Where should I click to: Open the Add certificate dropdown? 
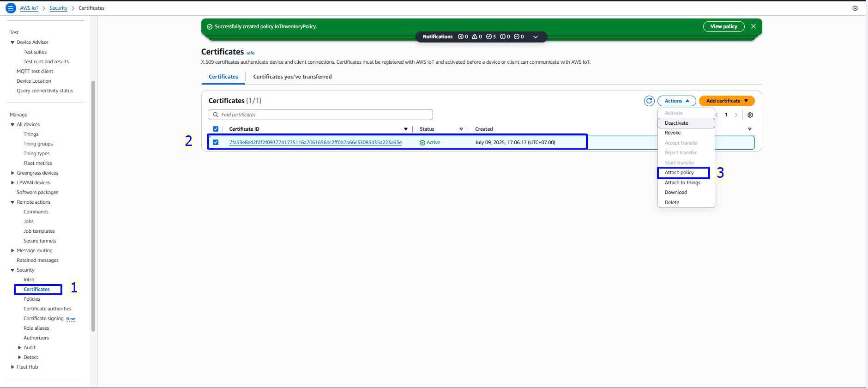click(727, 101)
